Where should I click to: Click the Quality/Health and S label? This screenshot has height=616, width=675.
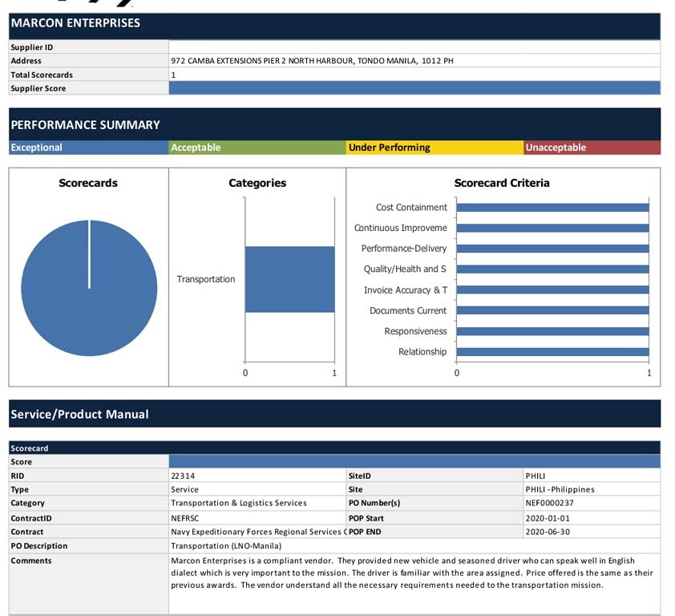[x=405, y=269]
